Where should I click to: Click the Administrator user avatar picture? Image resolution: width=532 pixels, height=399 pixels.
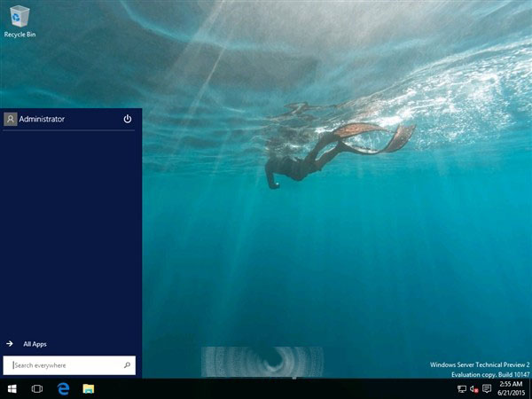[11, 119]
